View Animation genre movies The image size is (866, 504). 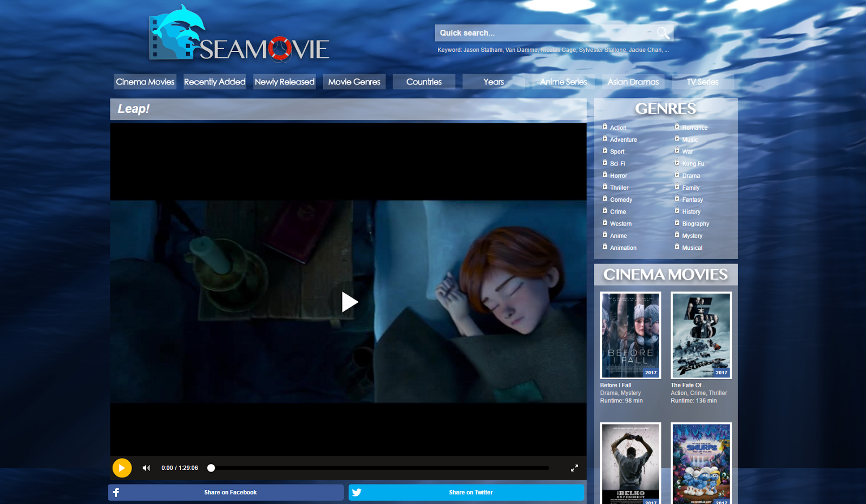tap(624, 248)
